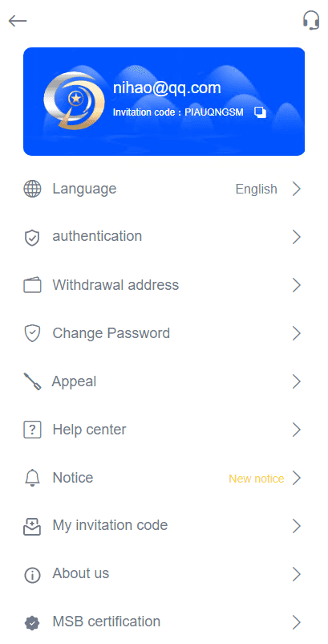Click the authentication shield icon
This screenshot has width=328, height=644.
point(32,238)
